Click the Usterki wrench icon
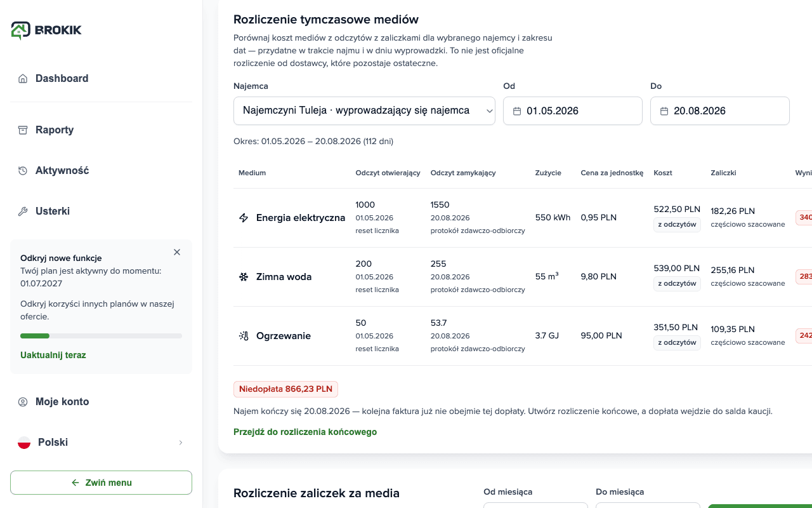The image size is (812, 508). pos(23,211)
